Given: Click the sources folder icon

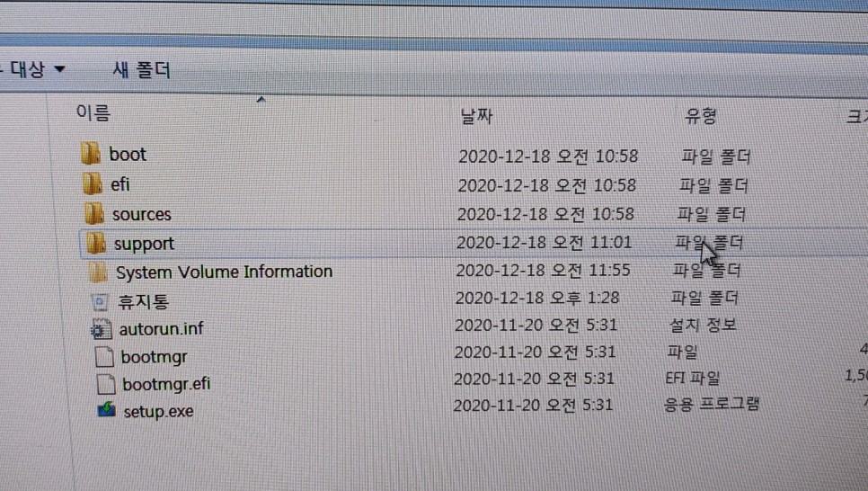Looking at the screenshot, I should click(x=93, y=214).
